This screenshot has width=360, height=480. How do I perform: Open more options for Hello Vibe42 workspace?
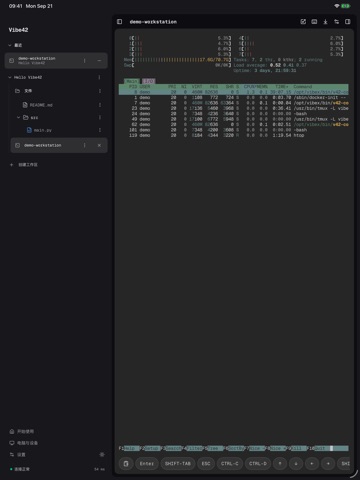coord(99,77)
